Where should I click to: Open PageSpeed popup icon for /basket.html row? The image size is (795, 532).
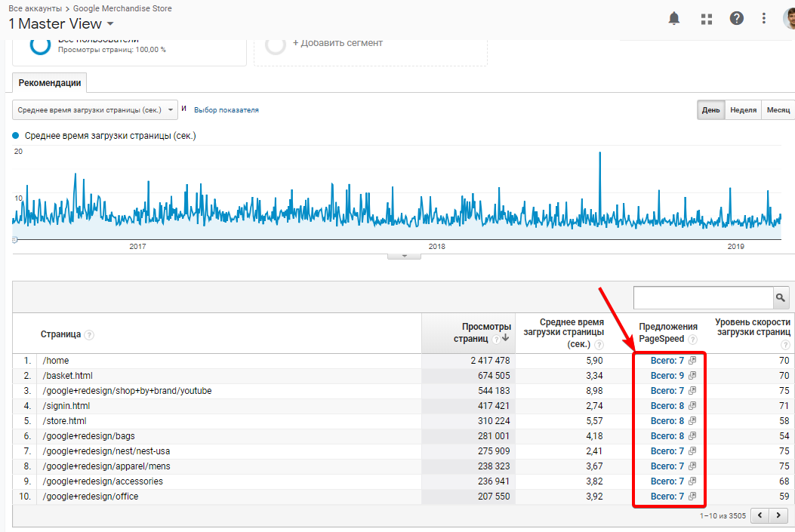tap(692, 376)
